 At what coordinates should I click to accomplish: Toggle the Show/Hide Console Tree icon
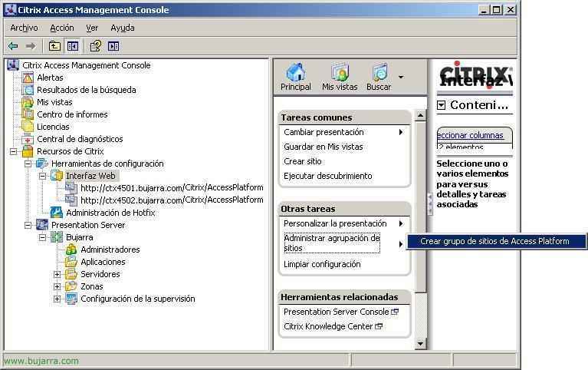[73, 46]
